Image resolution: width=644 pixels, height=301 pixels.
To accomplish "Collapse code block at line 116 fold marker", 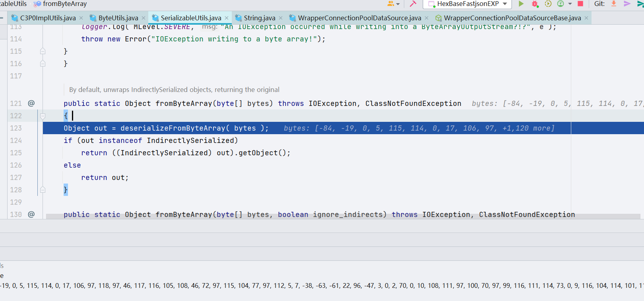I will pyautogui.click(x=43, y=64).
